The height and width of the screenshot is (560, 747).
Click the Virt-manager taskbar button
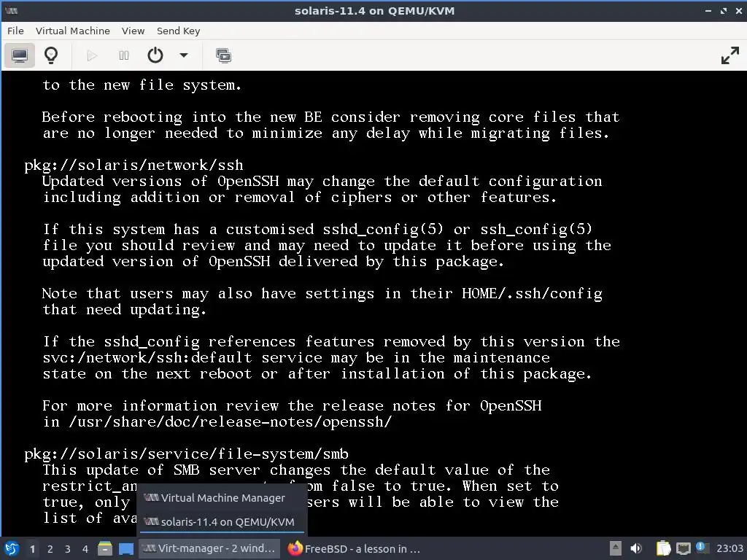click(x=209, y=548)
